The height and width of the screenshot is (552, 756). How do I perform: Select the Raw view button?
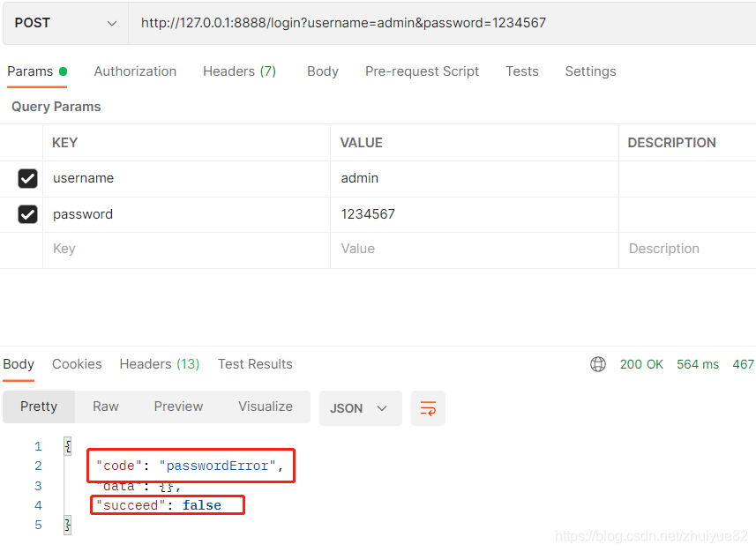coord(106,407)
